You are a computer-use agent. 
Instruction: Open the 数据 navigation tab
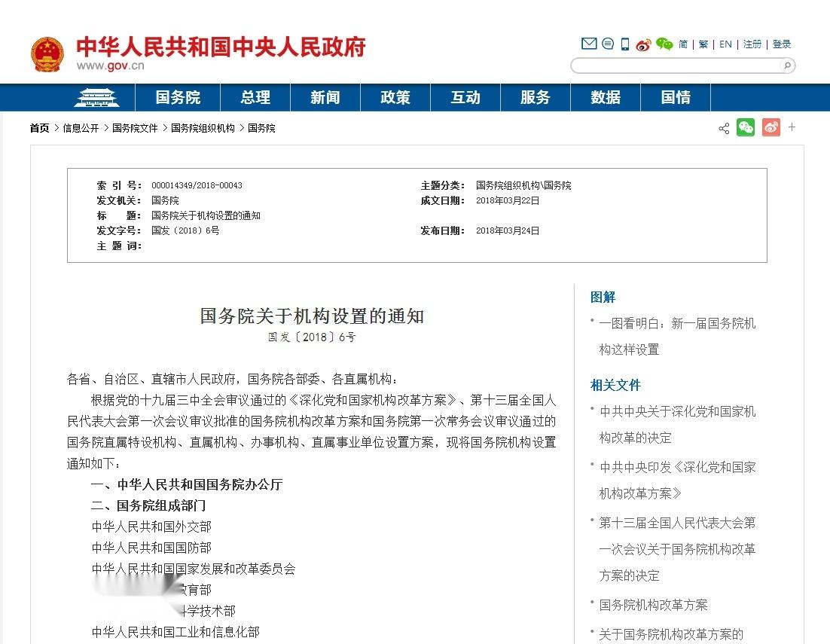[606, 97]
